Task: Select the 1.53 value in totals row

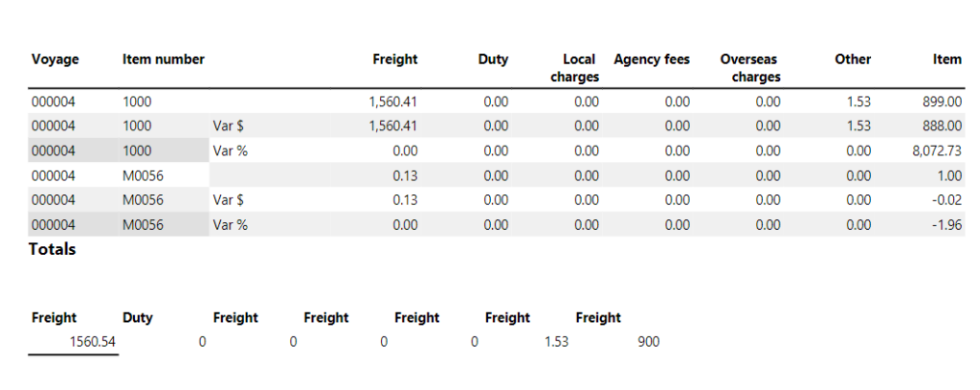Action: pyautogui.click(x=556, y=342)
